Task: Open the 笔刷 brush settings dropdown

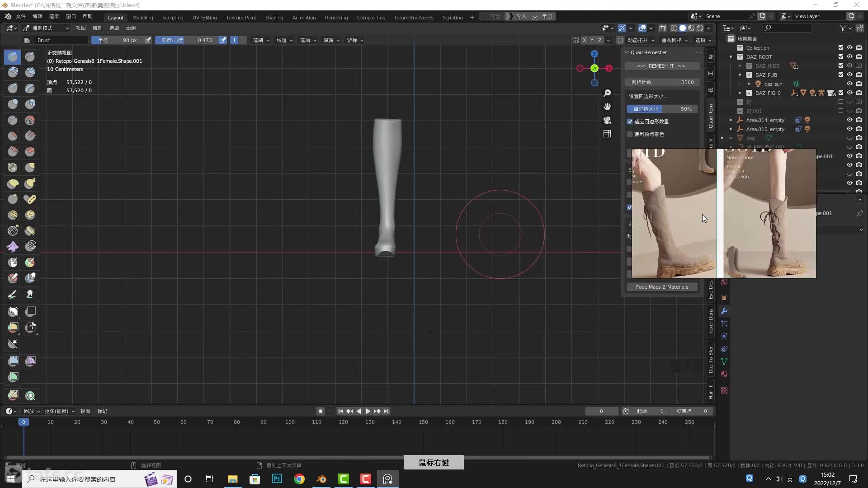Action: tap(261, 40)
